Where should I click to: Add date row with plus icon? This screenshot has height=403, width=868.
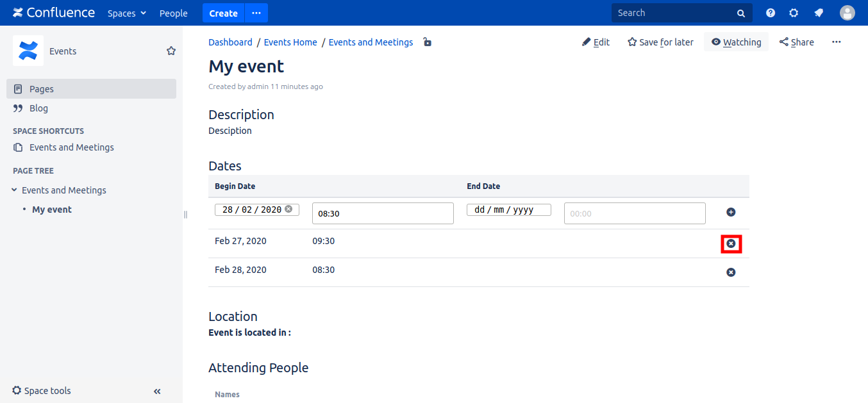coord(731,212)
